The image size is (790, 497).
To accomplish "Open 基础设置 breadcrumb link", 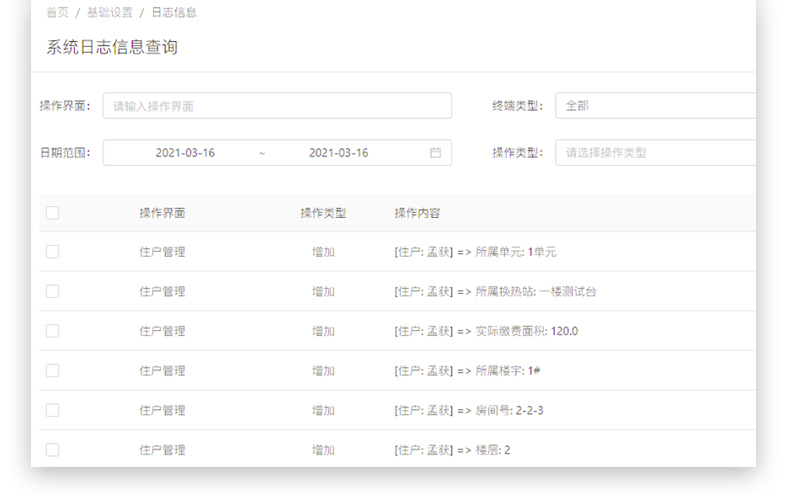I will 110,13.
